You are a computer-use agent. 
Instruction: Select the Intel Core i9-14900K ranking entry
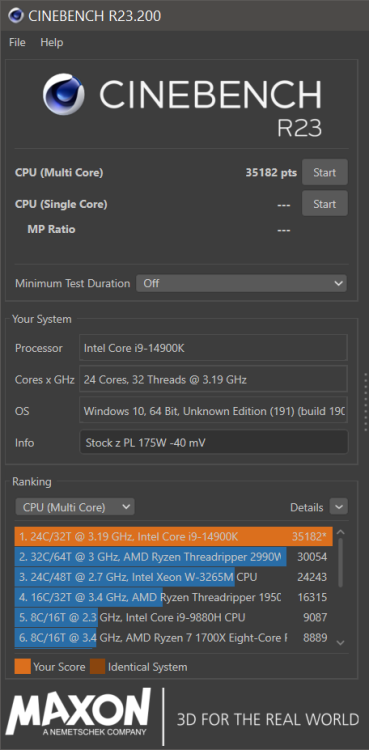[173, 537]
